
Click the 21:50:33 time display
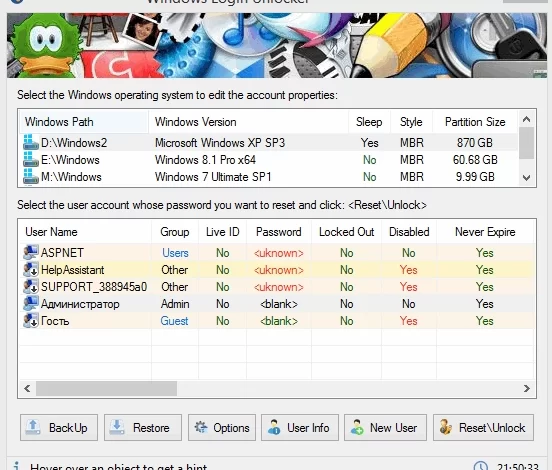pos(518,467)
